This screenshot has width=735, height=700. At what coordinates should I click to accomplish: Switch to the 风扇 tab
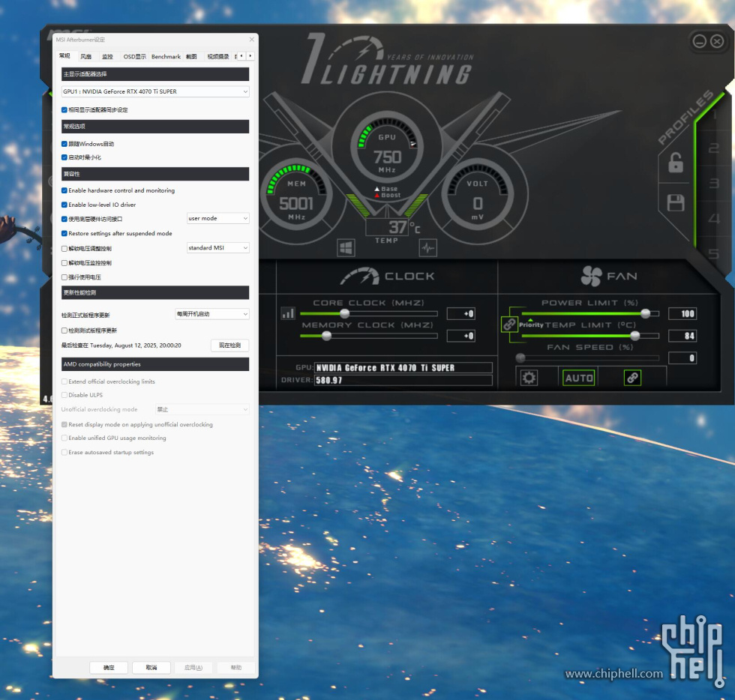pos(85,57)
